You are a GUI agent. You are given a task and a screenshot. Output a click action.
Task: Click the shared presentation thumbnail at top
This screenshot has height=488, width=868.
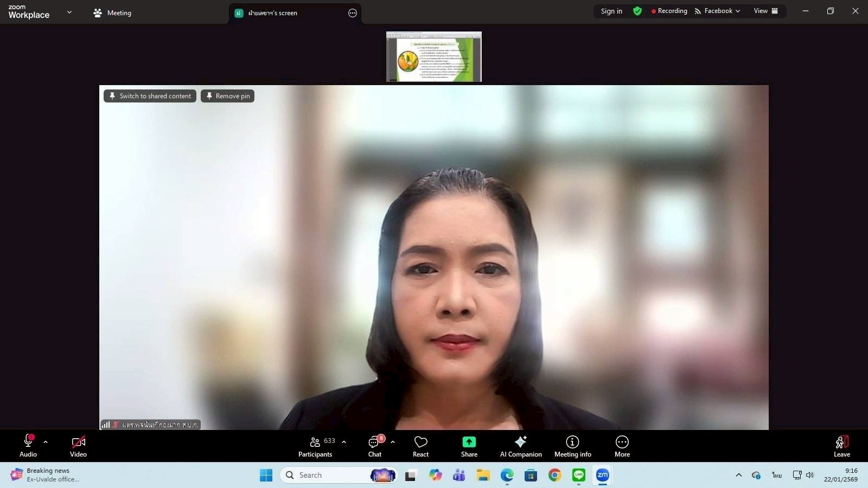point(433,56)
